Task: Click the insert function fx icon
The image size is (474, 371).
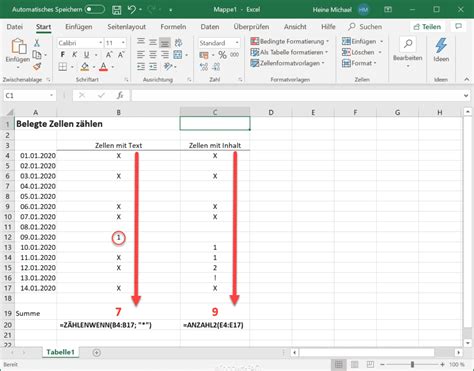Action: point(120,96)
